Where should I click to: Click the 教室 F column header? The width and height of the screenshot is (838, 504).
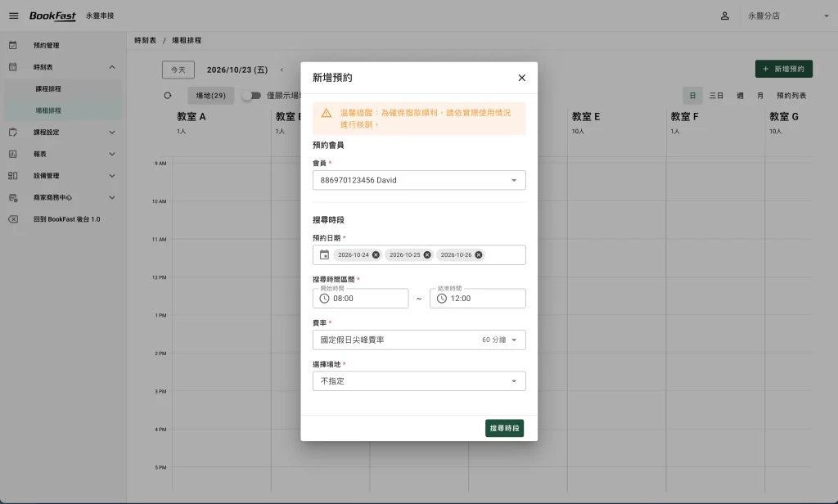pyautogui.click(x=685, y=116)
